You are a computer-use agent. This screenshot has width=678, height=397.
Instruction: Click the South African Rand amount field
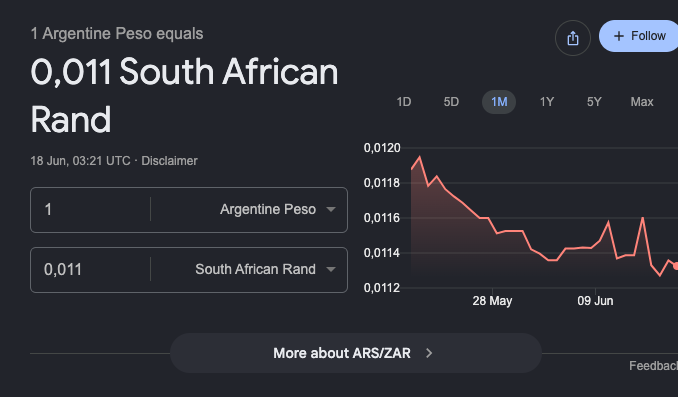[x=90, y=269]
